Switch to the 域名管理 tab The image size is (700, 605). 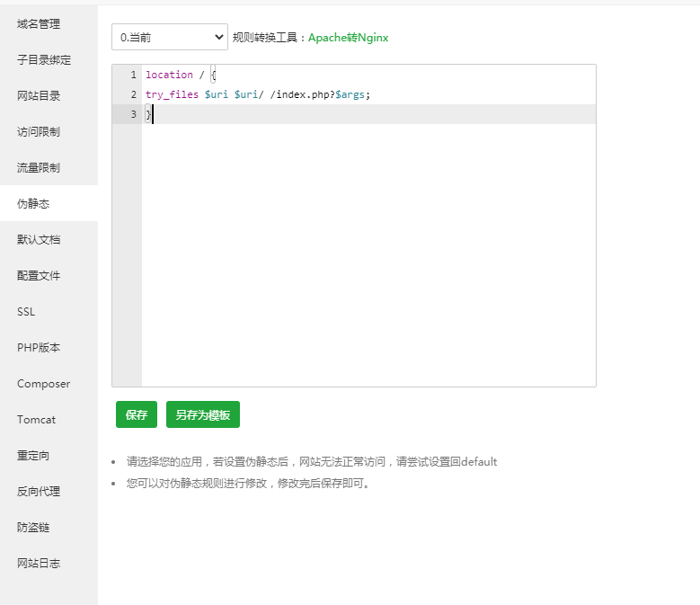(x=39, y=23)
